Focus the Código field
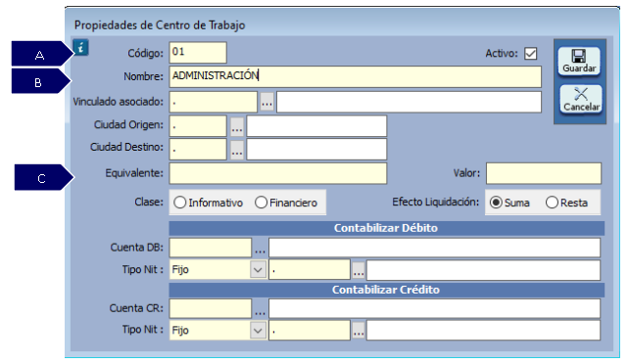 pos(198,53)
